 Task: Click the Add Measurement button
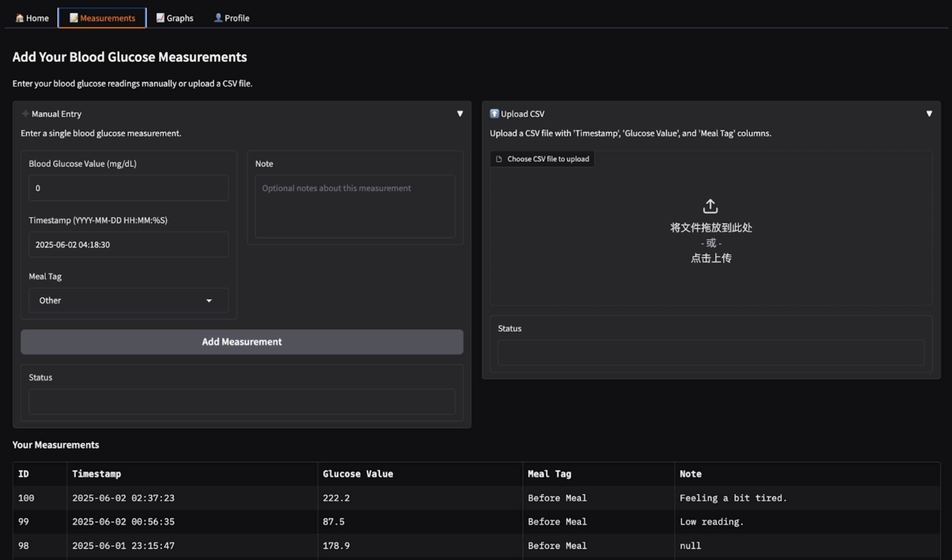click(x=242, y=342)
